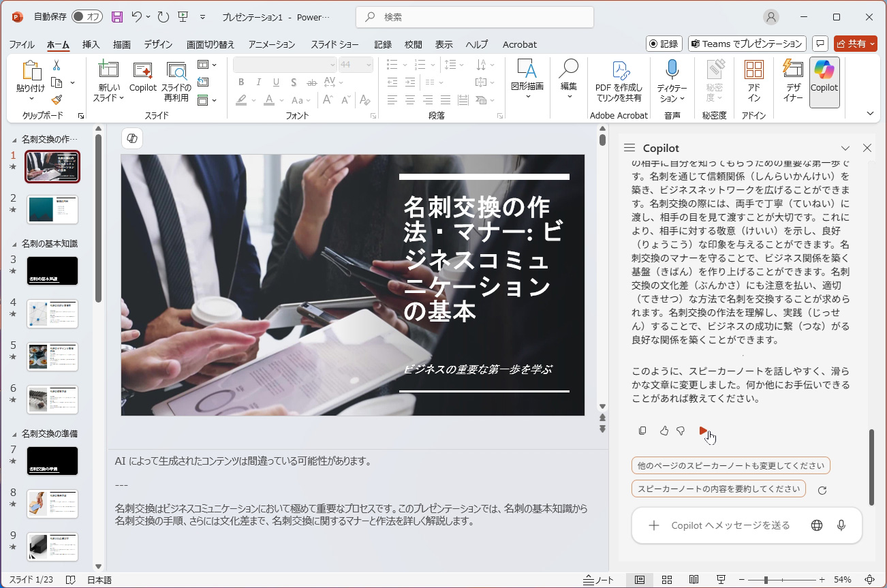Viewport: 887px width, 588px height.
Task: Click the 共有 share button
Action: pos(855,44)
